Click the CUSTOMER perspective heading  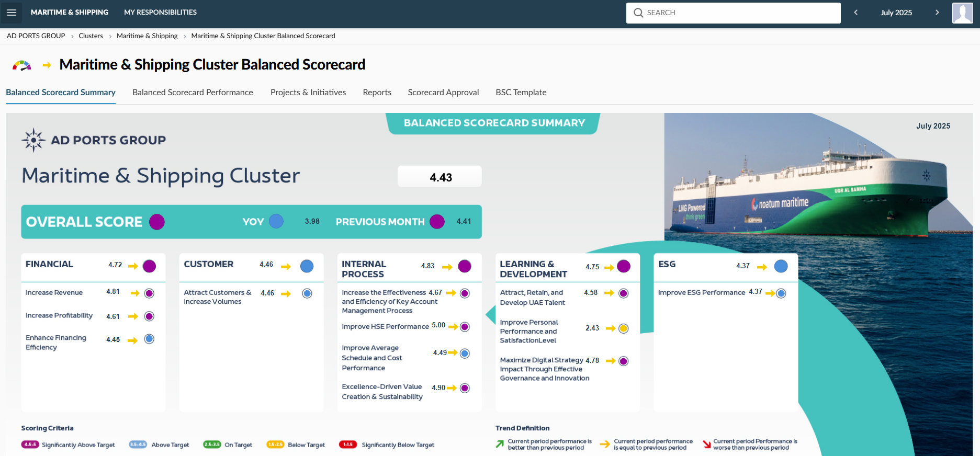[209, 264]
